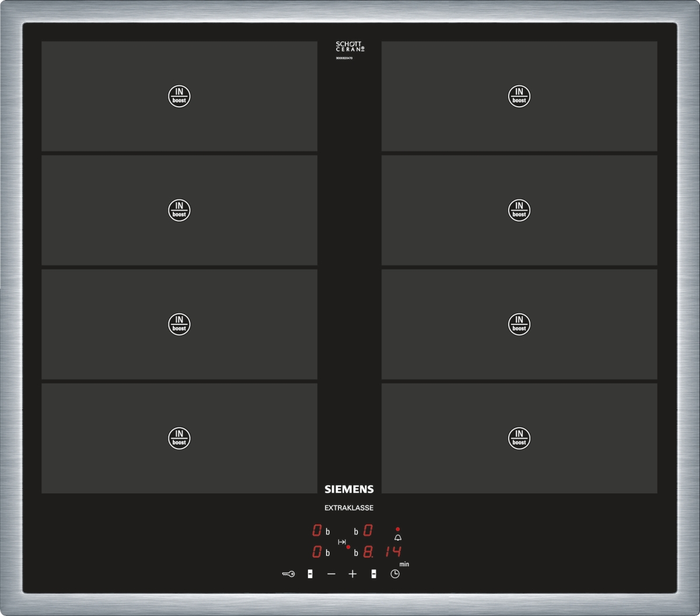
Task: Select the upper-right red 0 display
Action: [368, 530]
